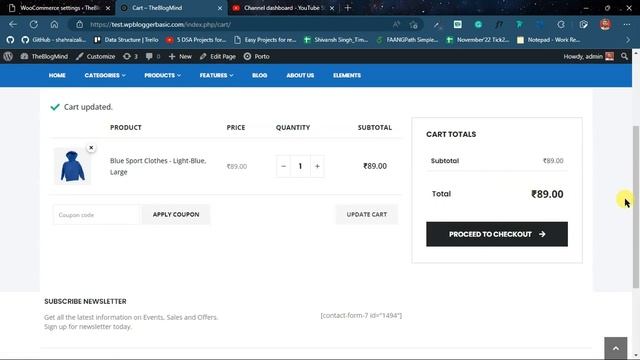Viewport: 640px width, 360px height.
Task: Open admin bar search magnifier
Action: (624, 56)
